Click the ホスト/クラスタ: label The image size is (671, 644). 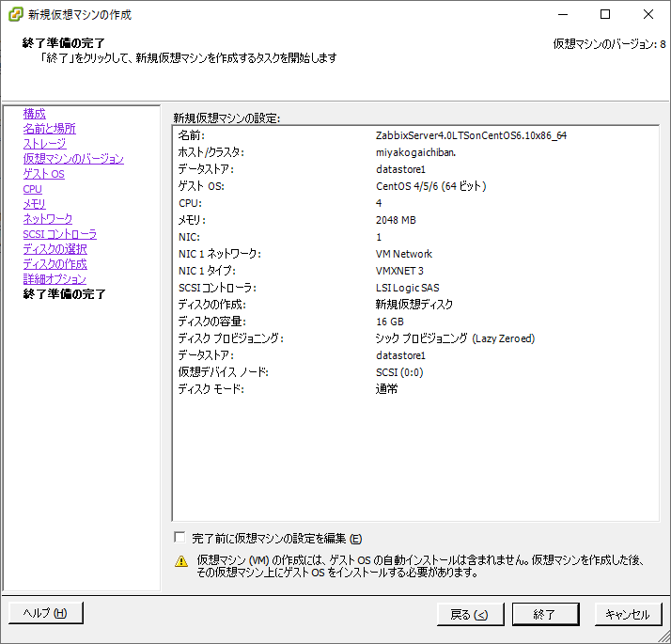(x=211, y=152)
